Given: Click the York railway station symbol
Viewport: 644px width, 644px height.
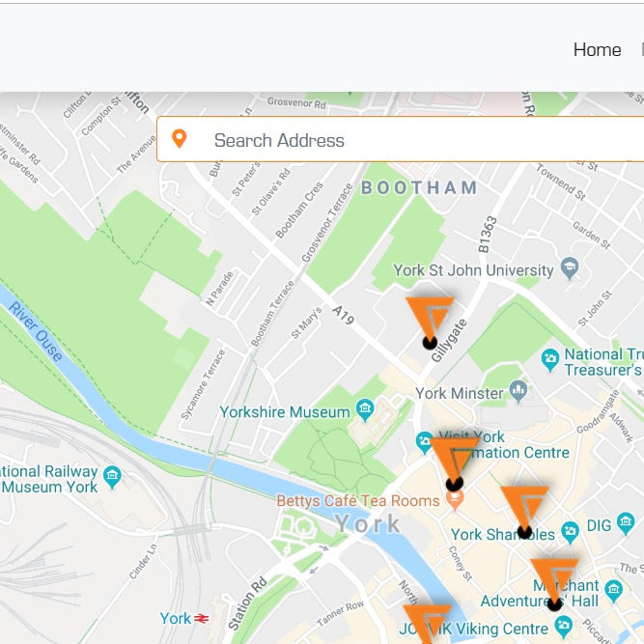Looking at the screenshot, I should (x=201, y=618).
